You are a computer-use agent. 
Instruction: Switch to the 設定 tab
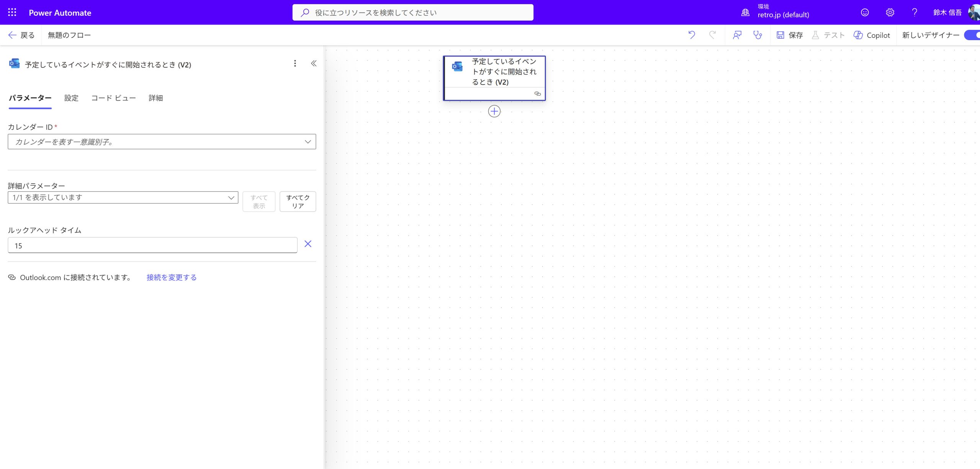click(71, 98)
